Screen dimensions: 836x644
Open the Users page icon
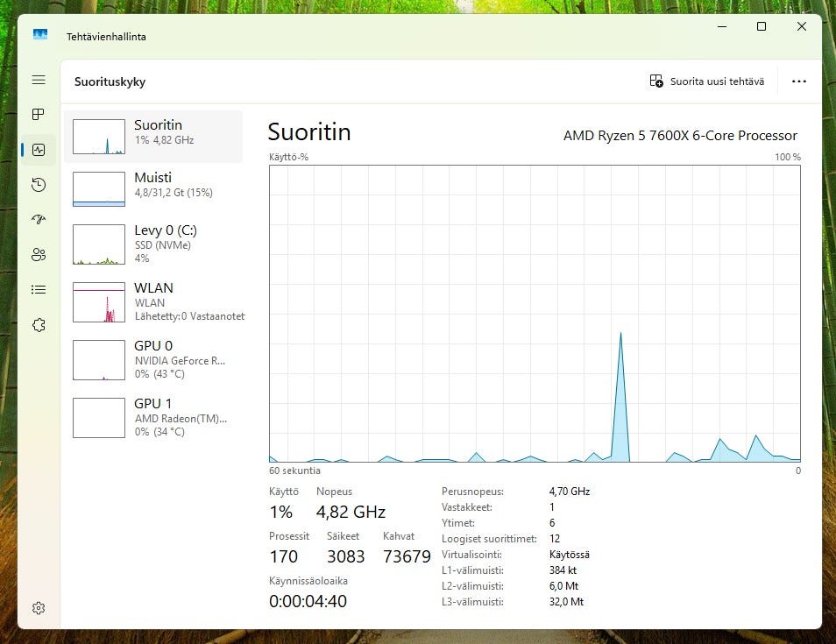point(39,255)
